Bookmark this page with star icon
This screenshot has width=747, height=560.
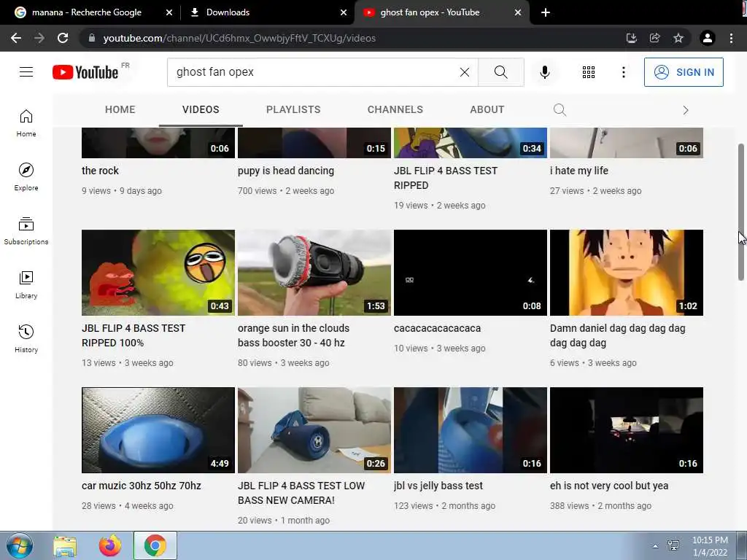coord(678,38)
